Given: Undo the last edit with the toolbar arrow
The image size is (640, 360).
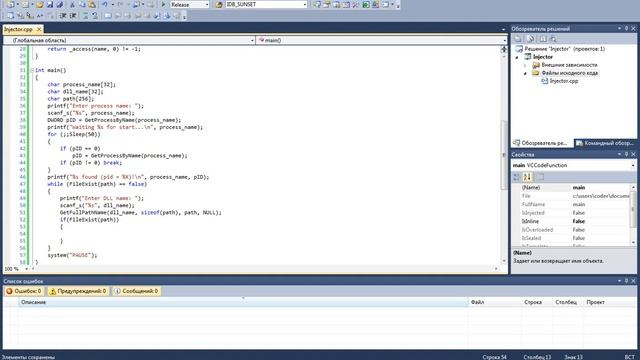Looking at the screenshot, I should pyautogui.click(x=105, y=4).
